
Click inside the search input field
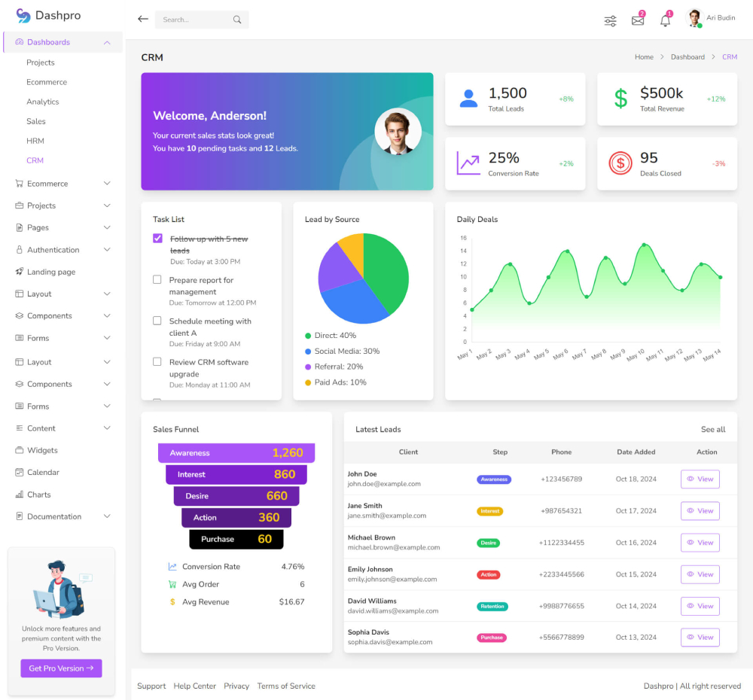196,19
